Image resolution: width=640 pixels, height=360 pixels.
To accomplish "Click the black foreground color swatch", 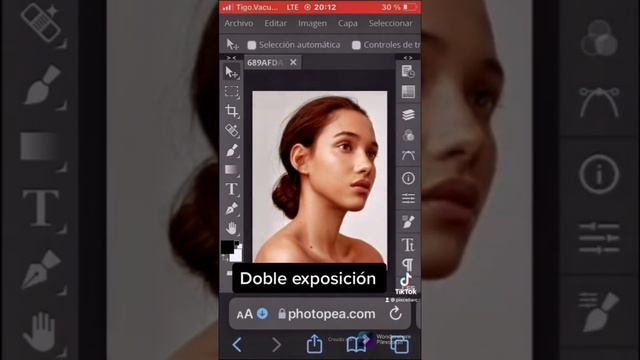I will coord(227,247).
